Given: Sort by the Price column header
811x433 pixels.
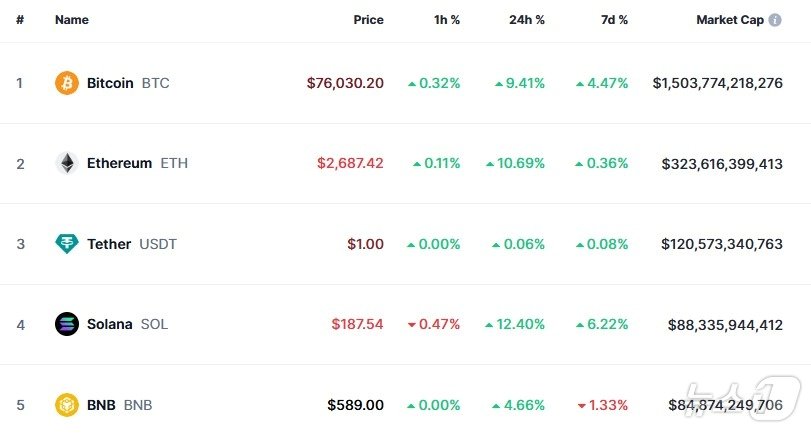Looking at the screenshot, I should 368,20.
